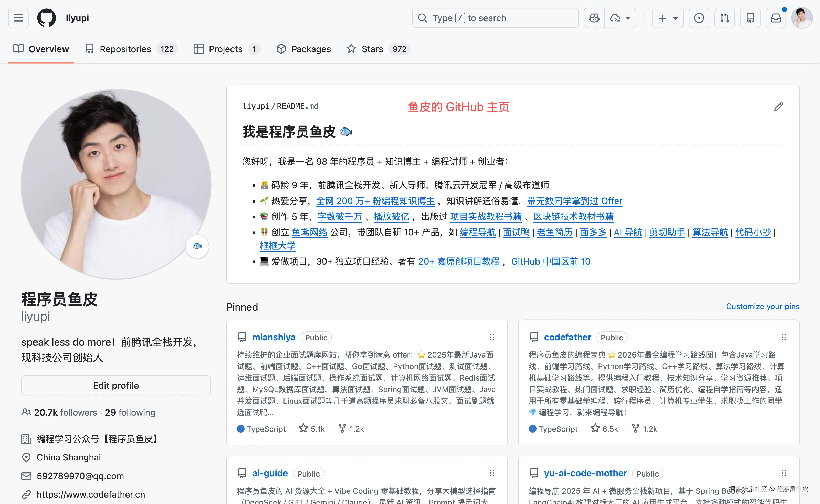Open the Notifications inbox icon

coord(776,18)
